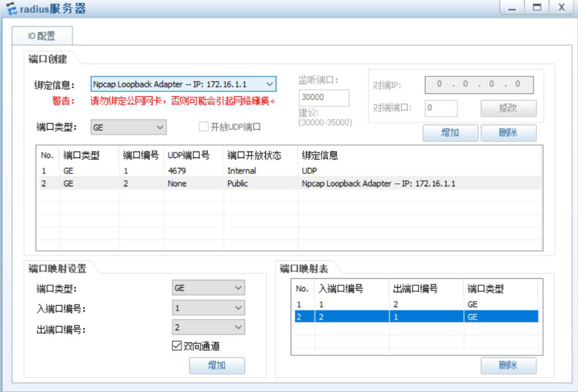Click the 修改 button
The height and width of the screenshot is (392, 578).
[509, 108]
